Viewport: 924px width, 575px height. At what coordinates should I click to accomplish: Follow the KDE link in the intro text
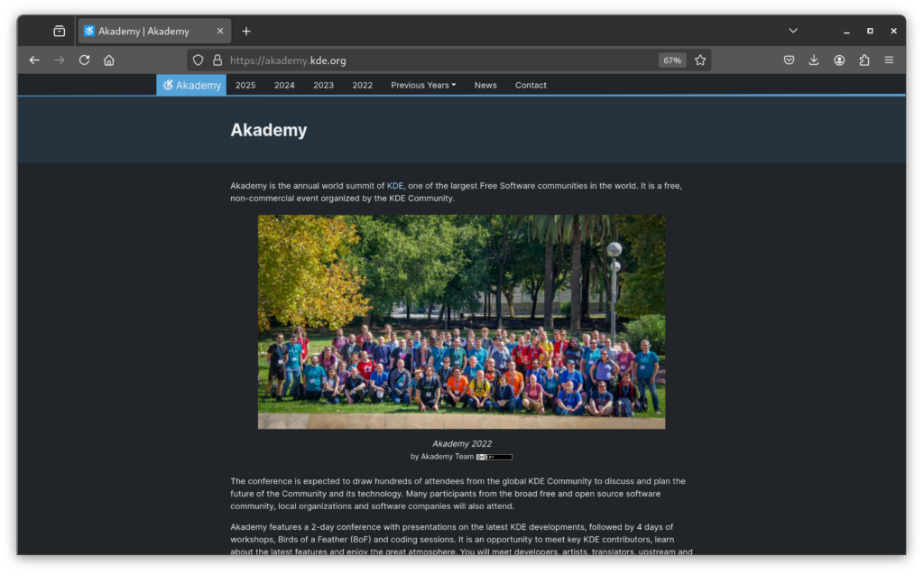395,186
